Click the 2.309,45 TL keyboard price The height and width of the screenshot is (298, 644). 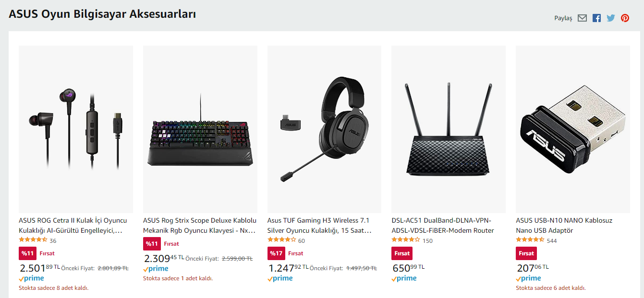(x=164, y=259)
